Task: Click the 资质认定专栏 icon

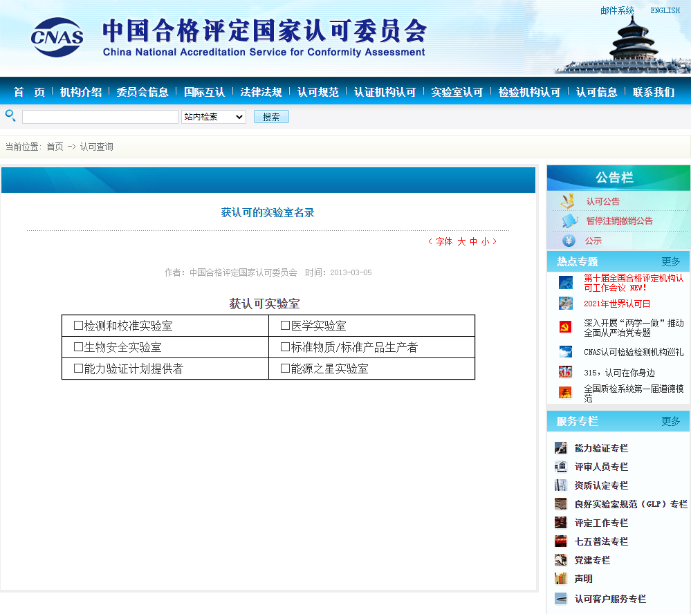Action: (560, 485)
